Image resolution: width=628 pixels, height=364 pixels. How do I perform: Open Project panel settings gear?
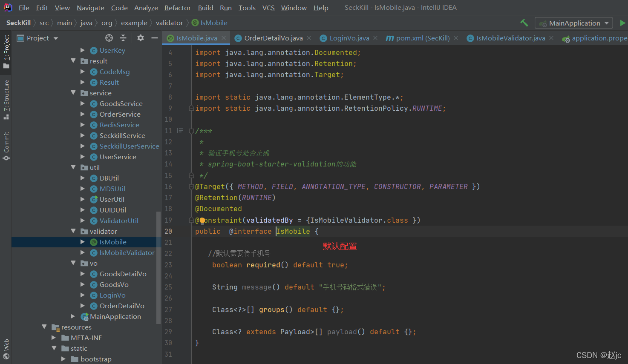pyautogui.click(x=141, y=38)
